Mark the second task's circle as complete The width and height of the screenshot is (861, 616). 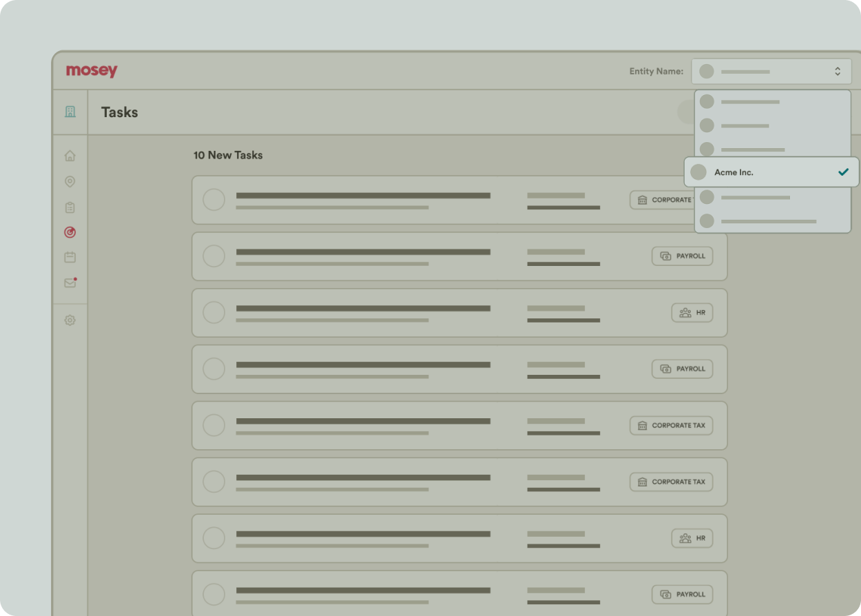click(x=214, y=256)
